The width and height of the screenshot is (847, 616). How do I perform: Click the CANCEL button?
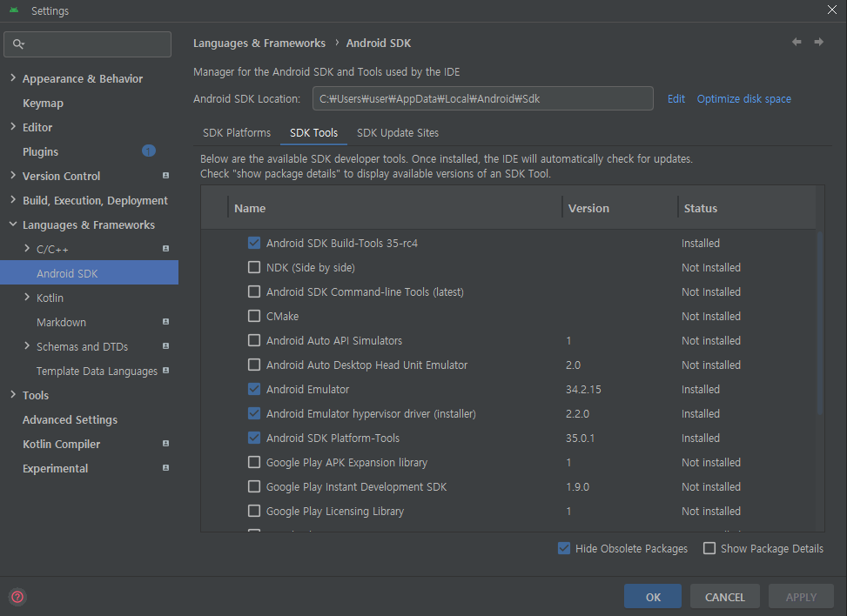[x=725, y=597]
